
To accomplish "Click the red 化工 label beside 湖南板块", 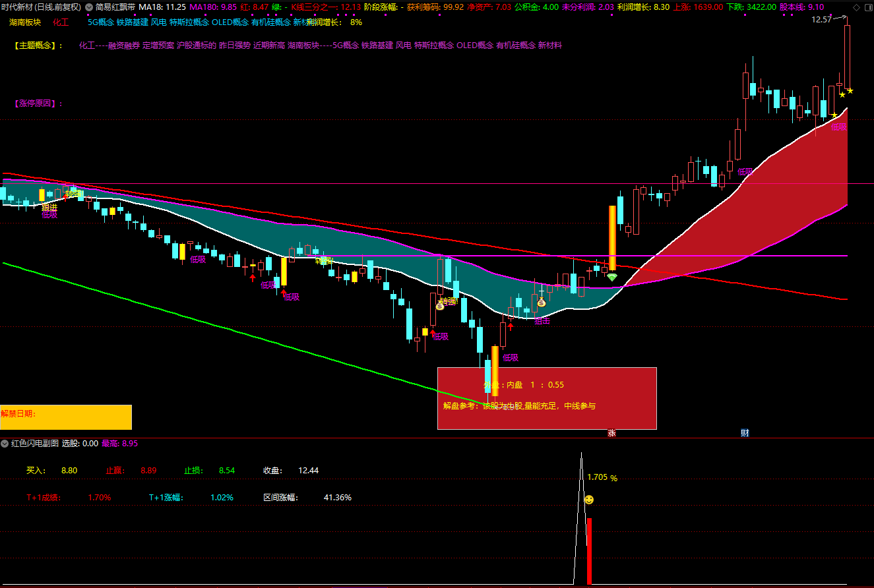I will click(x=61, y=22).
